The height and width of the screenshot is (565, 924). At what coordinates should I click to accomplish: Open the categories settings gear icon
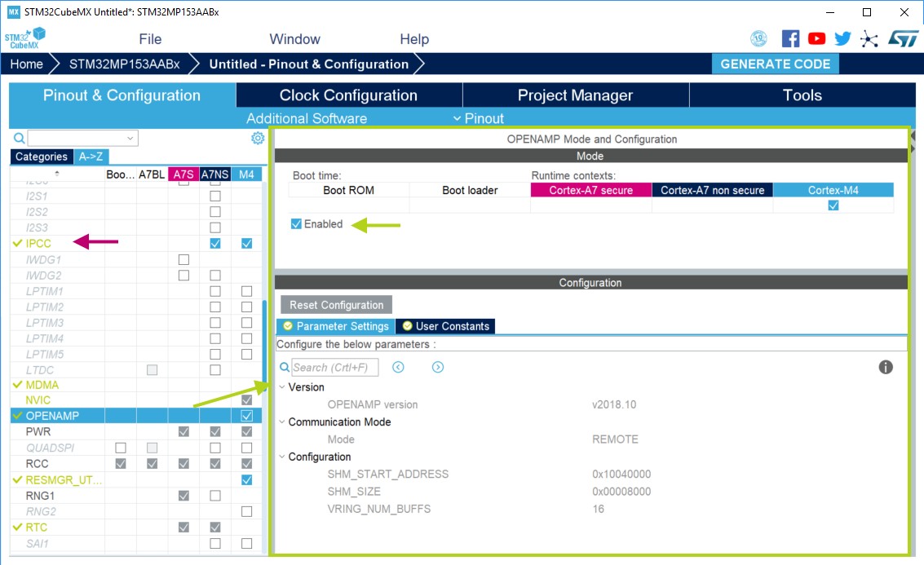pos(258,138)
